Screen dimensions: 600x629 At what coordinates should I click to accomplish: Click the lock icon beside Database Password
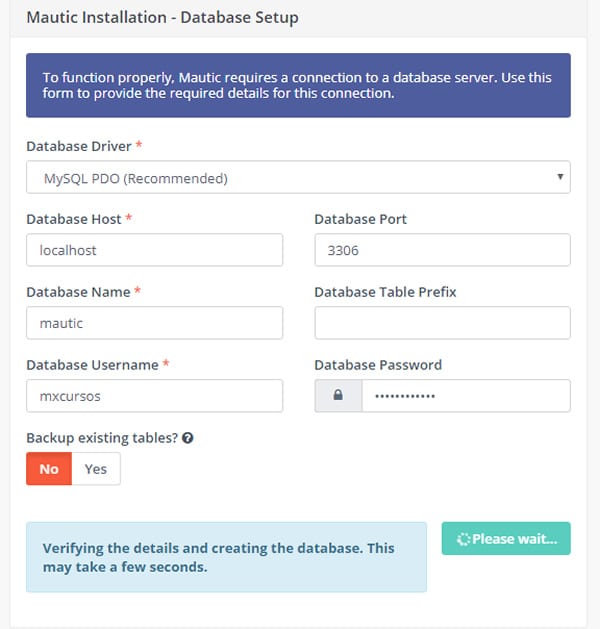pyautogui.click(x=338, y=395)
